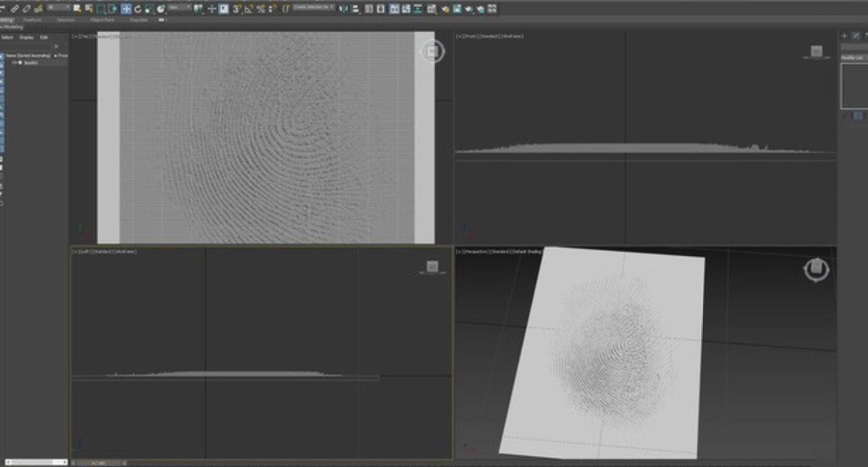The height and width of the screenshot is (467, 868).
Task: Open the Material Editor icon
Action: [446, 9]
